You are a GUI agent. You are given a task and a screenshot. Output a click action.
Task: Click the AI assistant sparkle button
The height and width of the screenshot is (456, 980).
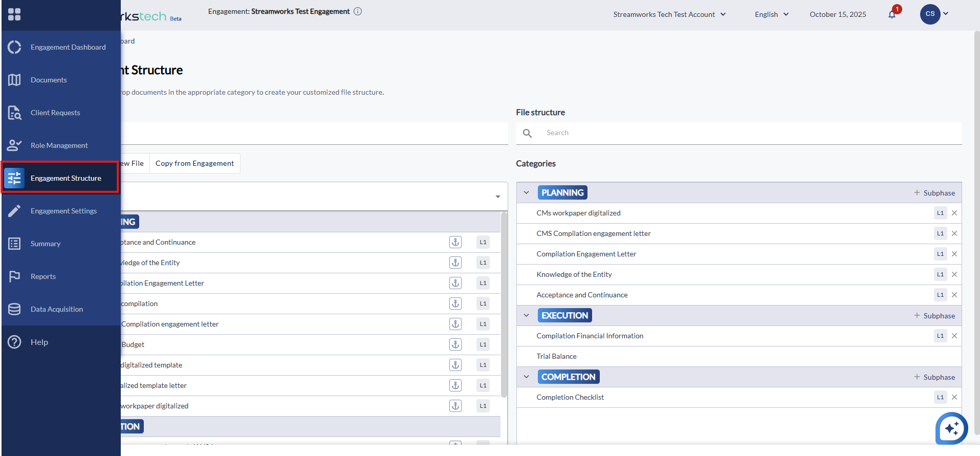point(951,428)
